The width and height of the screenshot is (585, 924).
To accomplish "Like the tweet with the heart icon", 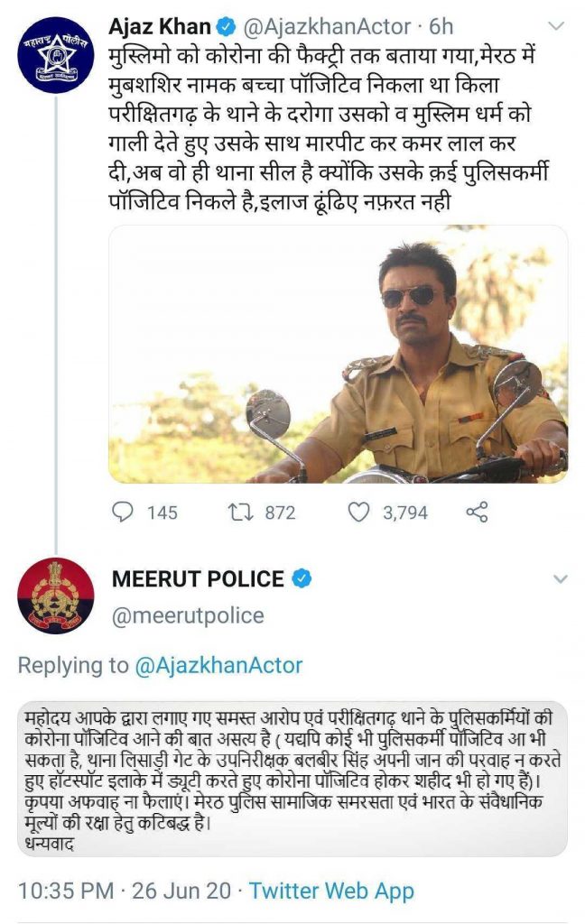I will click(x=359, y=513).
